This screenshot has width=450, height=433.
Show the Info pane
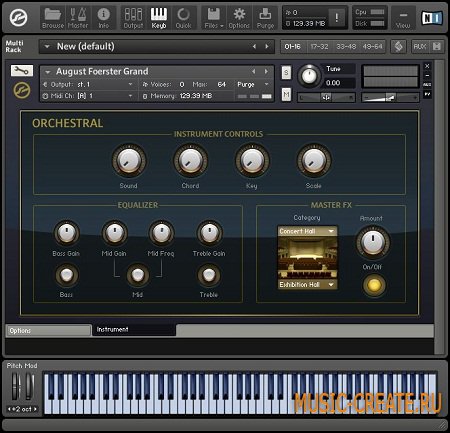pyautogui.click(x=104, y=18)
